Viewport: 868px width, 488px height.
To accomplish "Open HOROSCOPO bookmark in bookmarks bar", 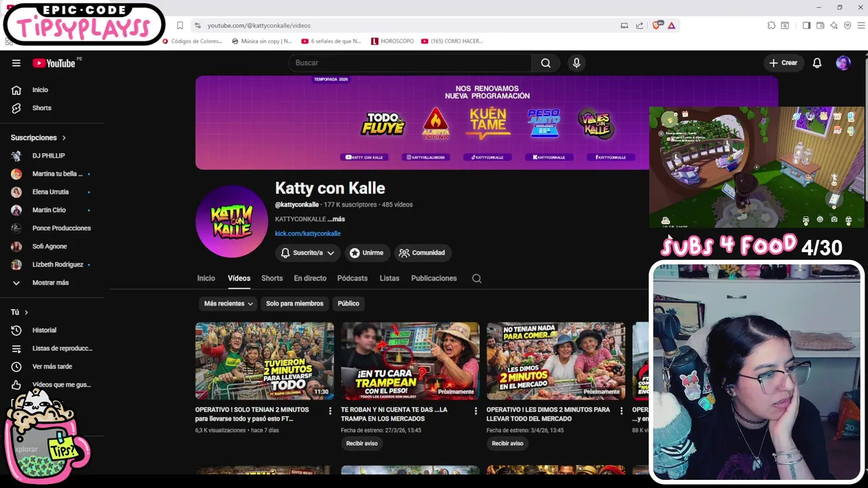I will coord(393,41).
